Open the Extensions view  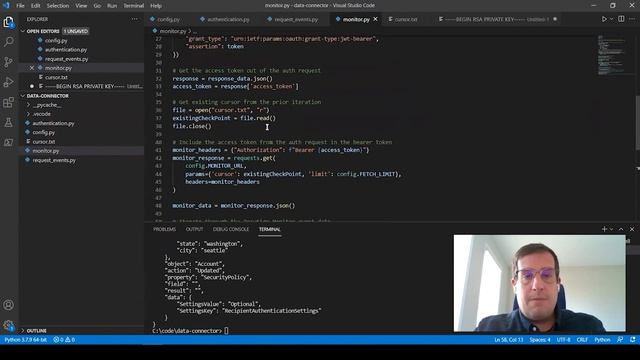tap(9, 102)
